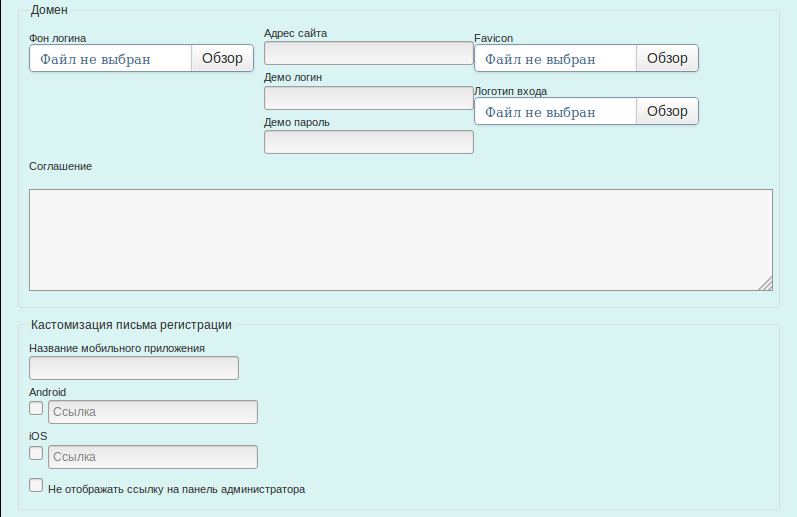Click the Favicon file name field

click(555, 58)
